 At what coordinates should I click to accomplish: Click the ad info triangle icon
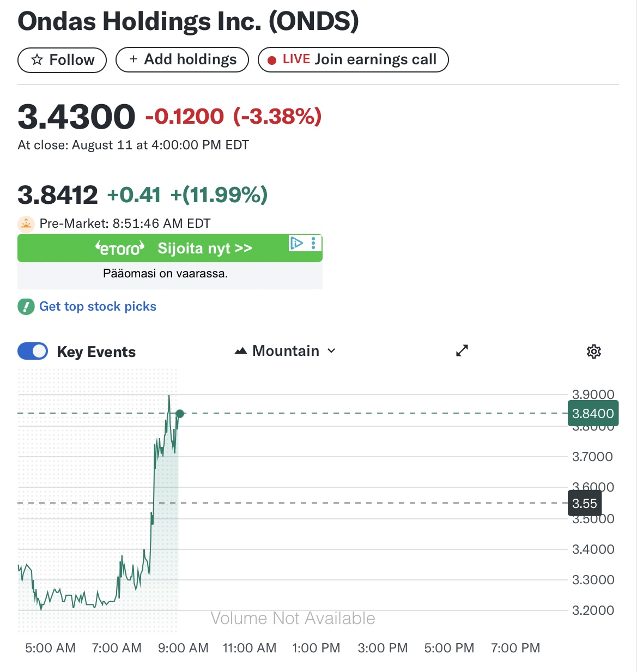coord(296,243)
